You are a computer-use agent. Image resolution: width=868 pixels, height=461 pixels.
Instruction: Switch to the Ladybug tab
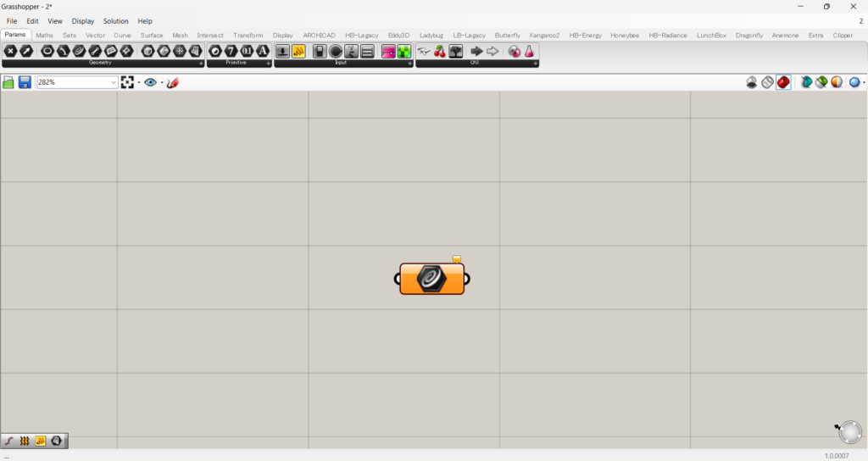[431, 35]
